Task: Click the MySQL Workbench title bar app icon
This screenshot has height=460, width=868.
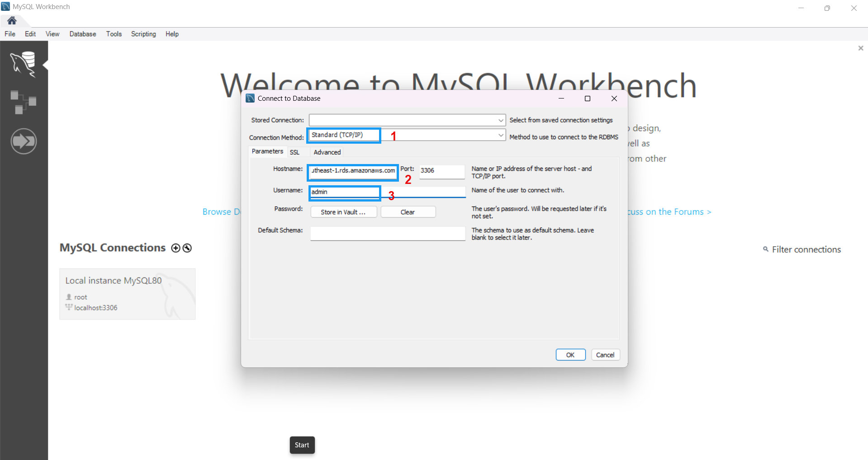Action: click(x=5, y=6)
